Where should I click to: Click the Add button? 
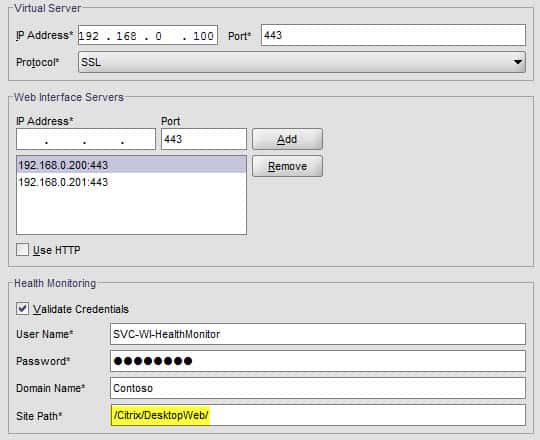[287, 139]
